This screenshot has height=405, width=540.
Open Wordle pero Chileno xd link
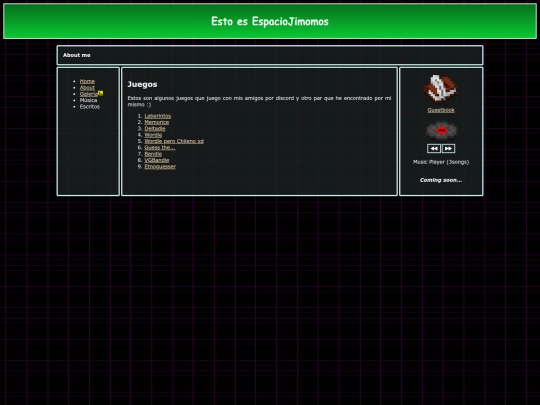click(174, 141)
